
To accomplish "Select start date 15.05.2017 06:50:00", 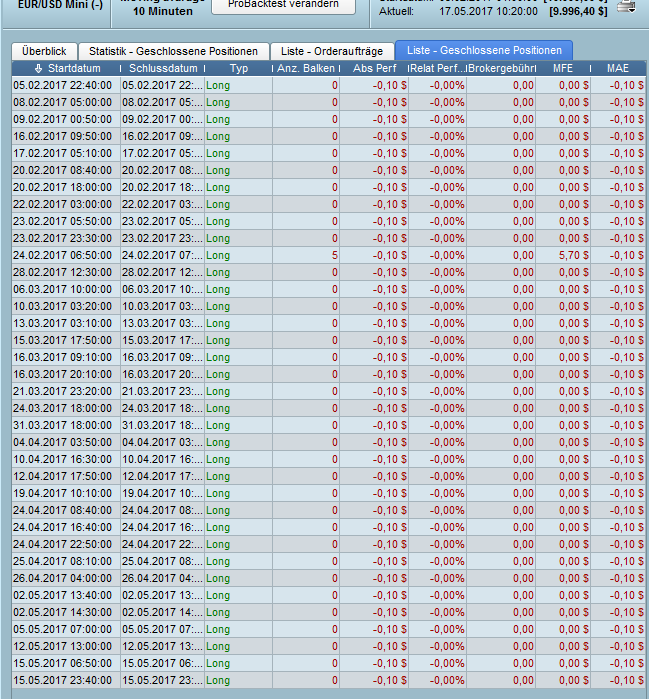I will pos(62,663).
